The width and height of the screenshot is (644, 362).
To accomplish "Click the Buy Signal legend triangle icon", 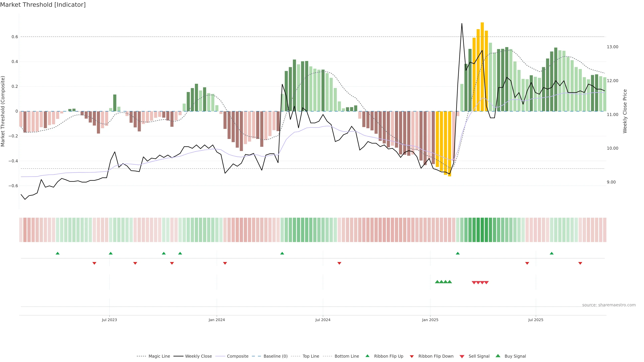I will [x=498, y=356].
